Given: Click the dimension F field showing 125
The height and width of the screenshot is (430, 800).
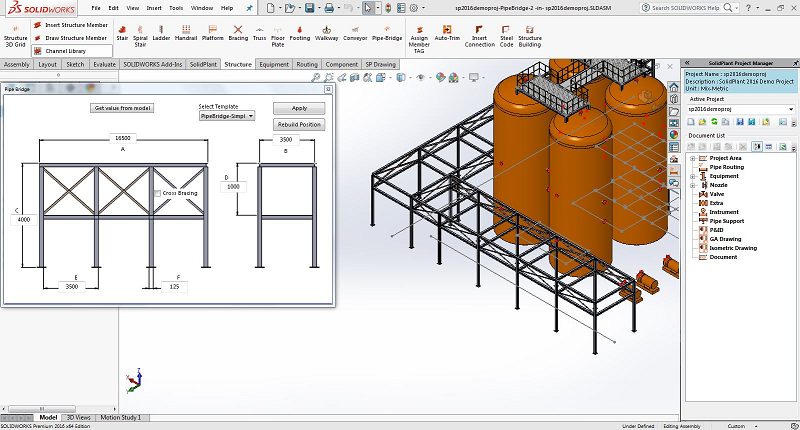Looking at the screenshot, I should click(x=174, y=287).
